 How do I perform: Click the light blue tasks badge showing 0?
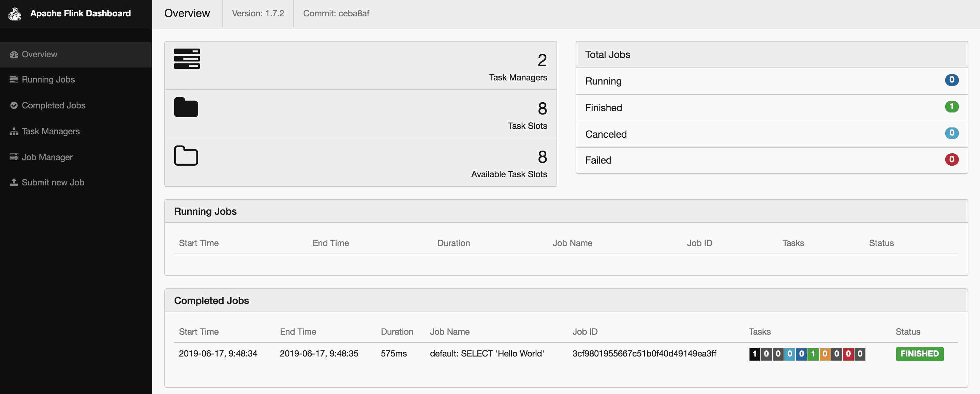click(790, 354)
